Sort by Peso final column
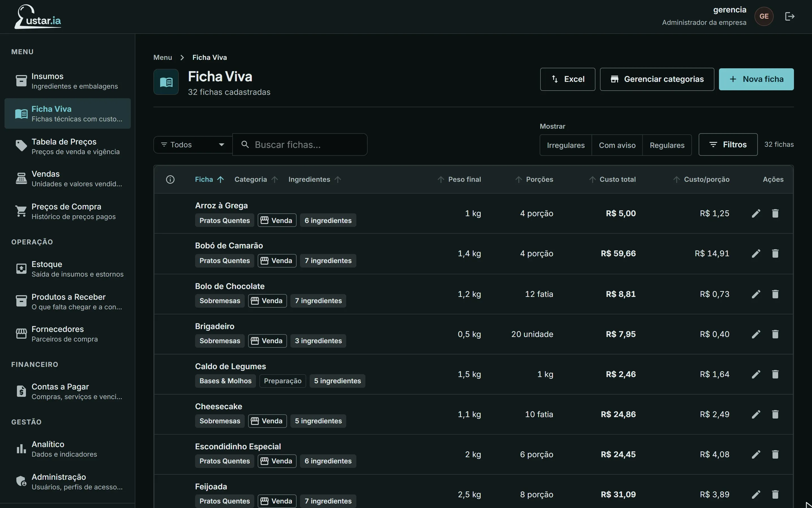Image resolution: width=812 pixels, height=508 pixels. pyautogui.click(x=459, y=179)
